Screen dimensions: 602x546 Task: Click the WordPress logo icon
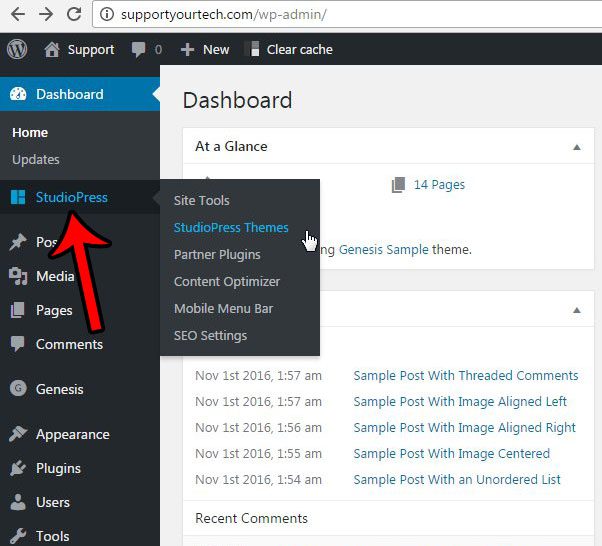point(17,49)
